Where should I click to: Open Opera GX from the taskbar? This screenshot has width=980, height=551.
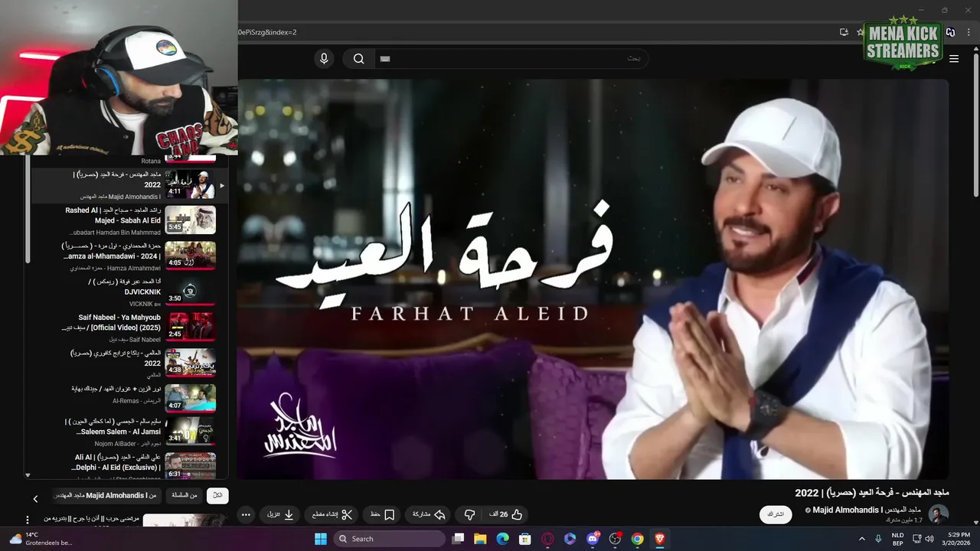pyautogui.click(x=547, y=539)
